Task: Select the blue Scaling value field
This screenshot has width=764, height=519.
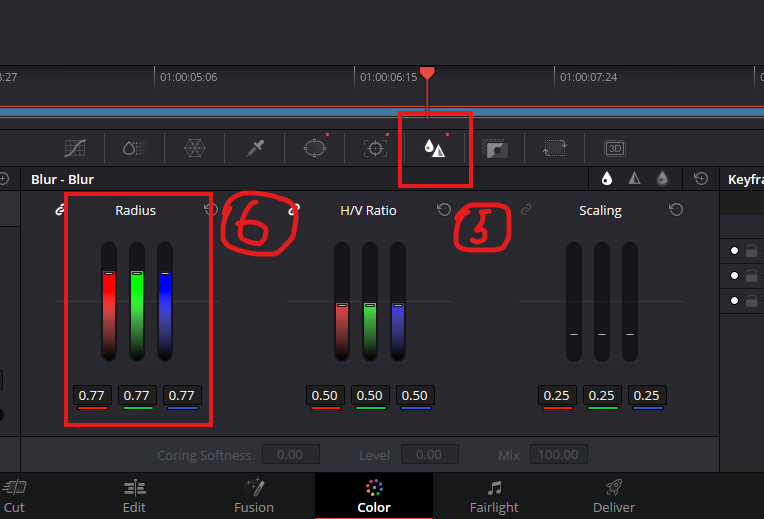Action: click(647, 396)
